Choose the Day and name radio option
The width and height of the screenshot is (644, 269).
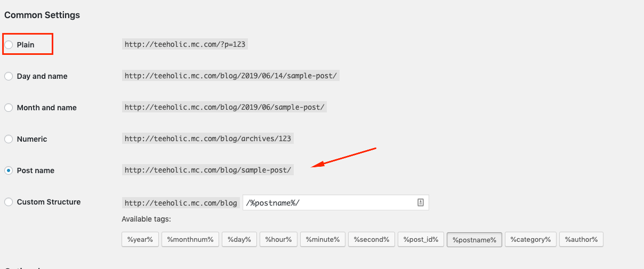point(9,76)
